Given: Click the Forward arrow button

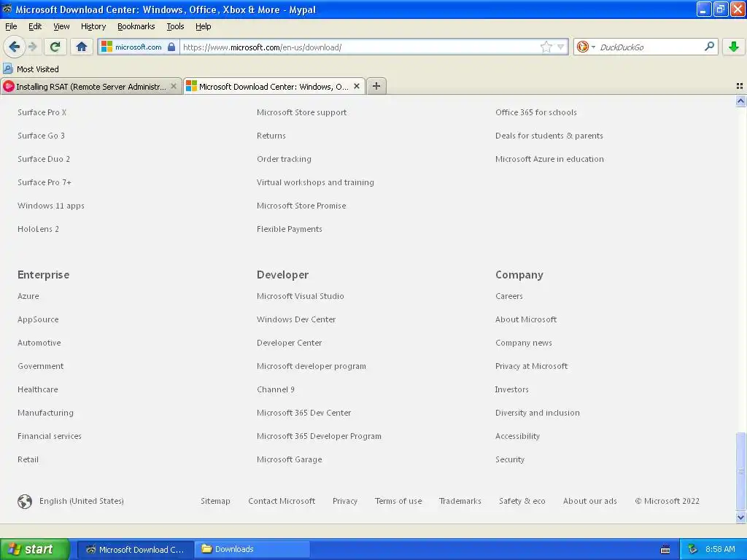Looking at the screenshot, I should [33, 47].
